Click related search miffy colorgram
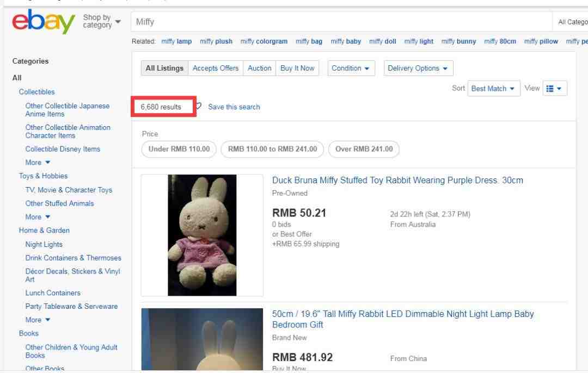The height and width of the screenshot is (373, 588). click(x=264, y=41)
